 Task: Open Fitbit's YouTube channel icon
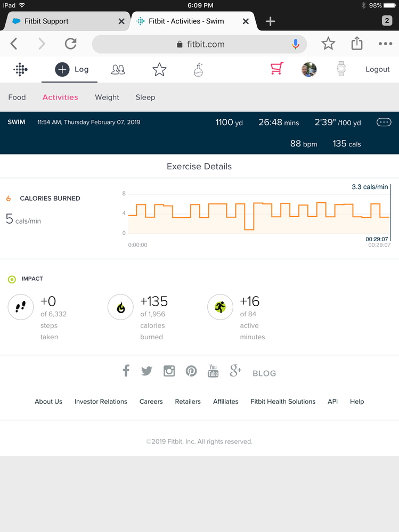click(x=213, y=371)
